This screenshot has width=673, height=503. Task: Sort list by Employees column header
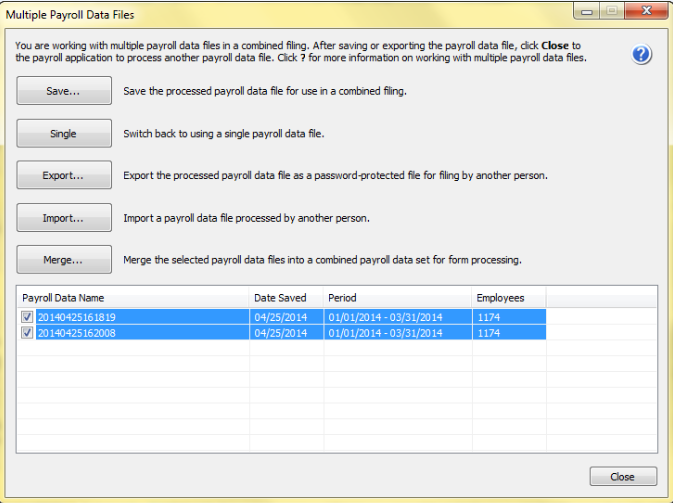click(507, 298)
